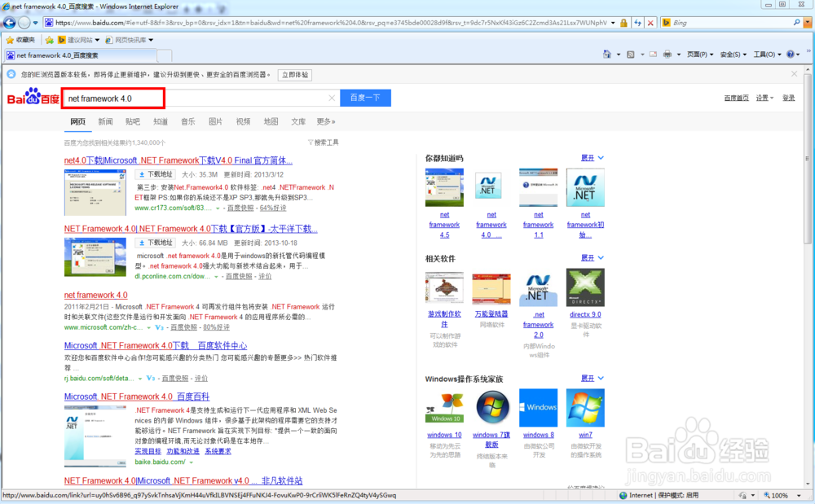Open the 太平洋下载 NET Framework 4.0 result
The height and width of the screenshot is (504, 815).
point(191,229)
